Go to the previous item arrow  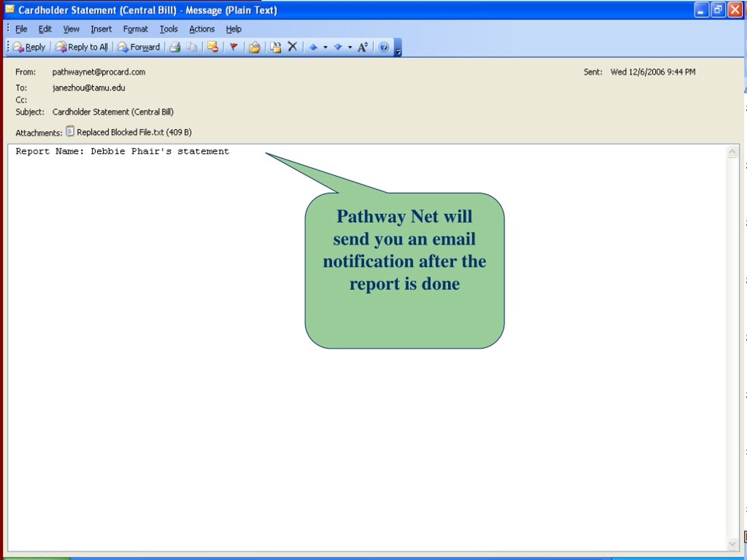[x=313, y=47]
